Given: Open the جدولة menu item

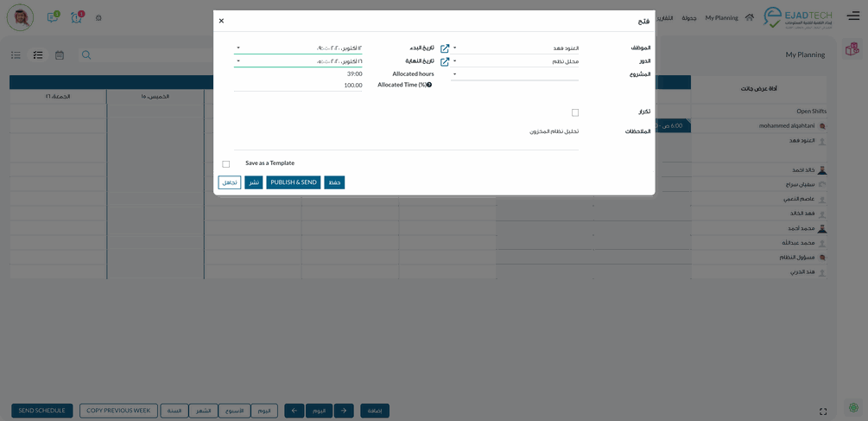Looking at the screenshot, I should [688, 17].
